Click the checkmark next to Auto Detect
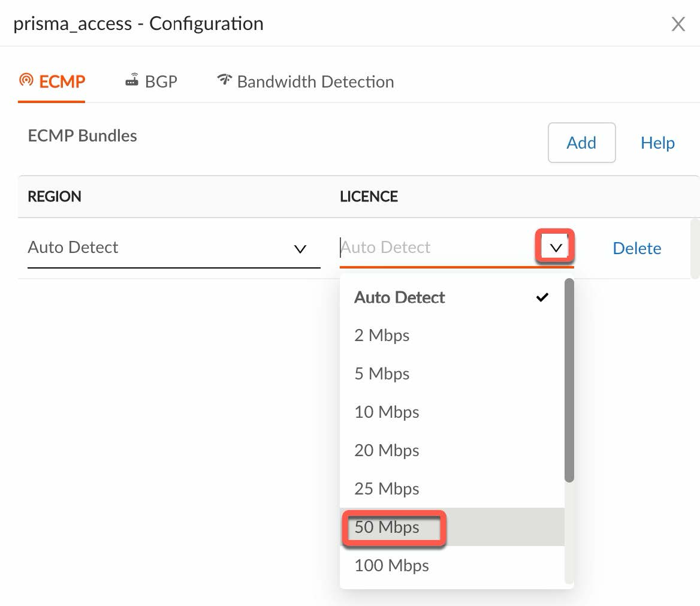Viewport: 700px width, 606px height. click(542, 297)
